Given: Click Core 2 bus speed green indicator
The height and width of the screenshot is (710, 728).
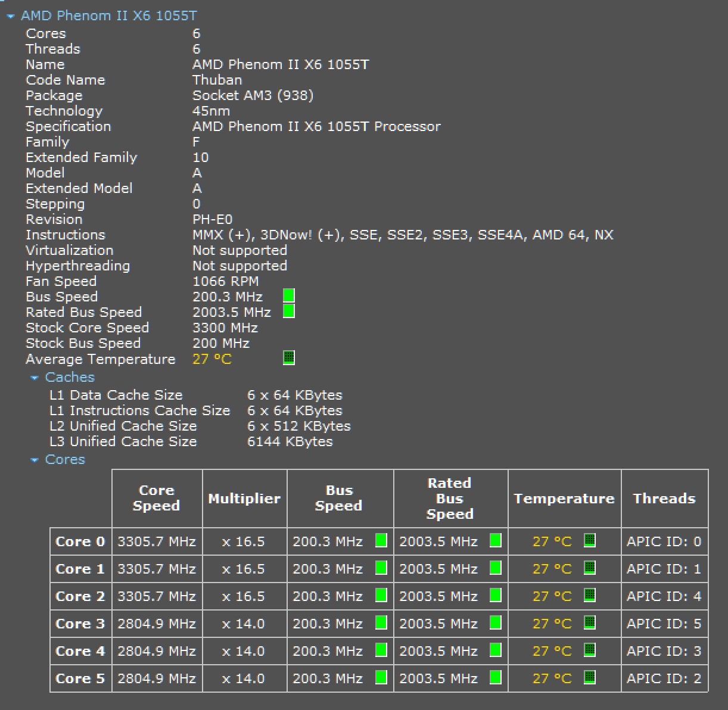Looking at the screenshot, I should pos(381,595).
